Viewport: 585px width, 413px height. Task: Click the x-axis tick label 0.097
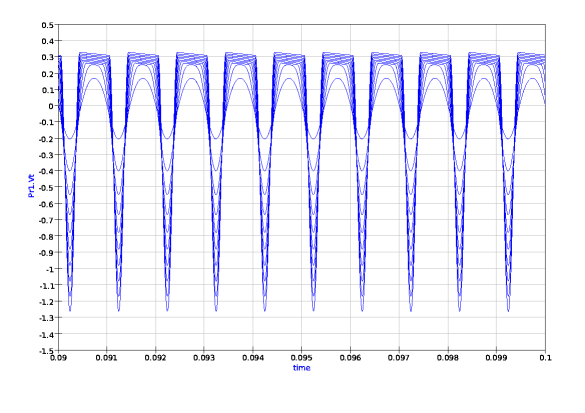[x=399, y=358]
